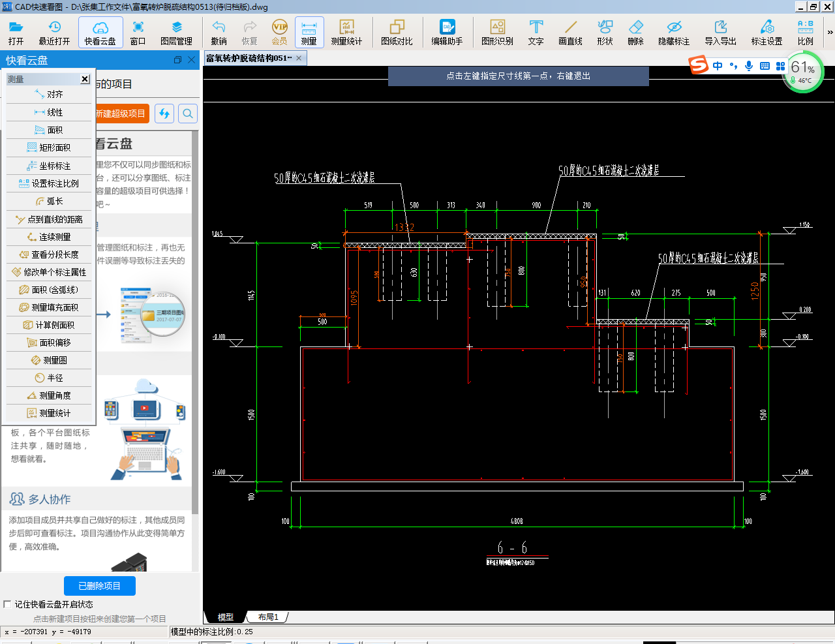
Task: Choose 测量统计 in measure menu list
Action: (50, 413)
